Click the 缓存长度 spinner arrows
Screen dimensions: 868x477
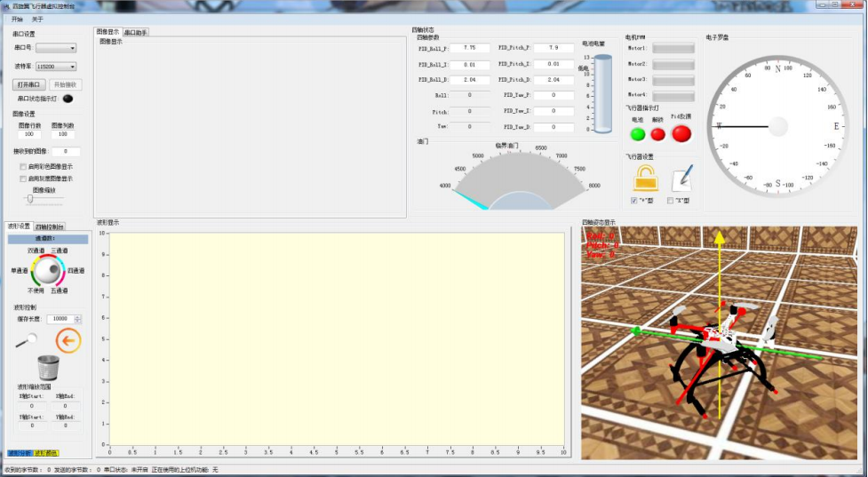pos(78,318)
